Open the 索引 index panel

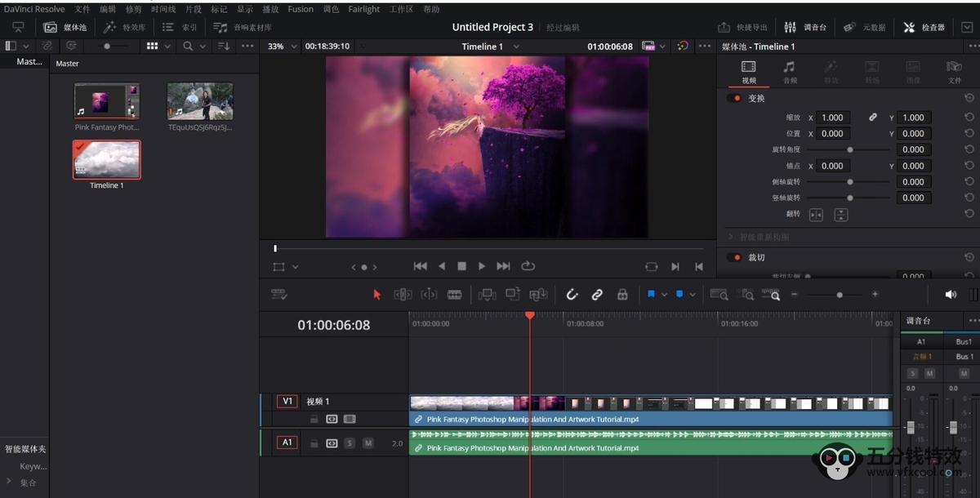[180, 27]
